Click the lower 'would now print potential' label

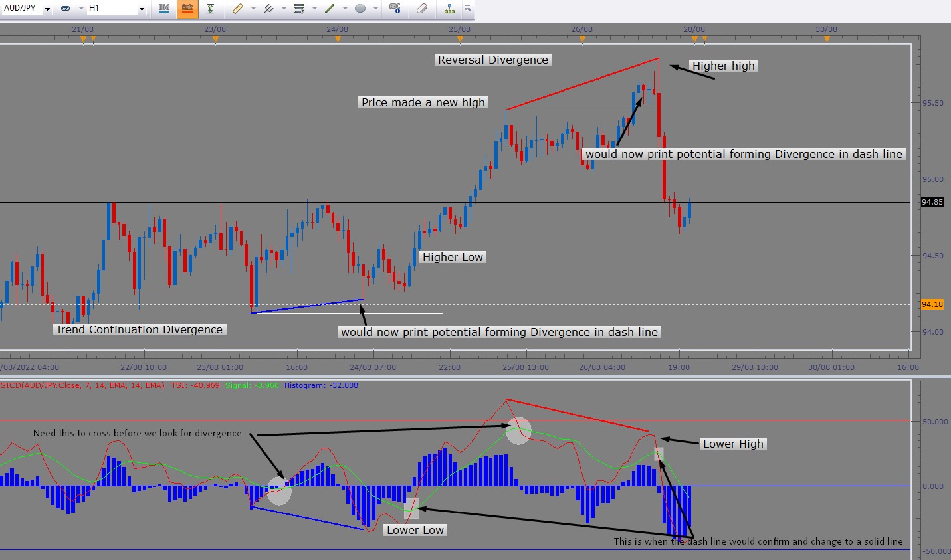tap(499, 332)
